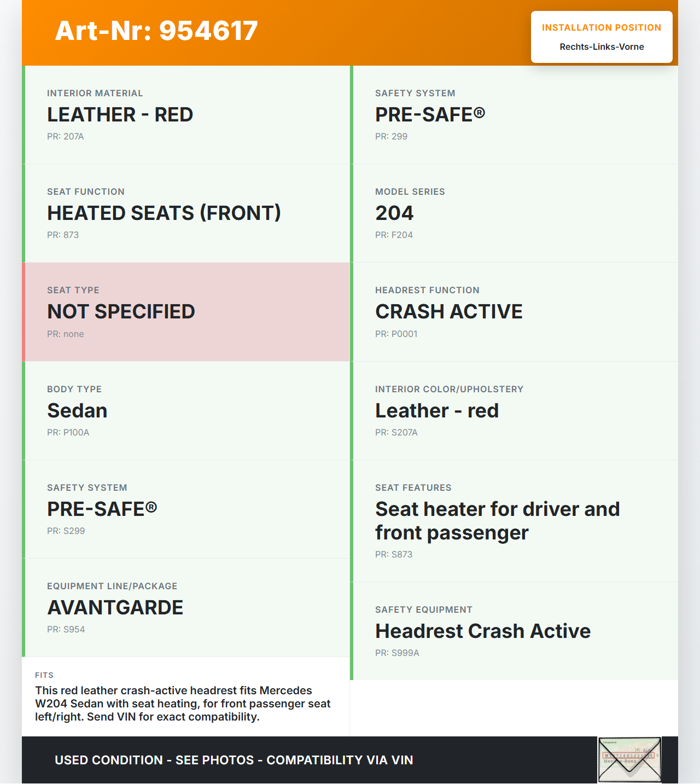Image resolution: width=700 pixels, height=784 pixels.
Task: Click the highlighted Seat Type Not Specified card
Action: (187, 311)
